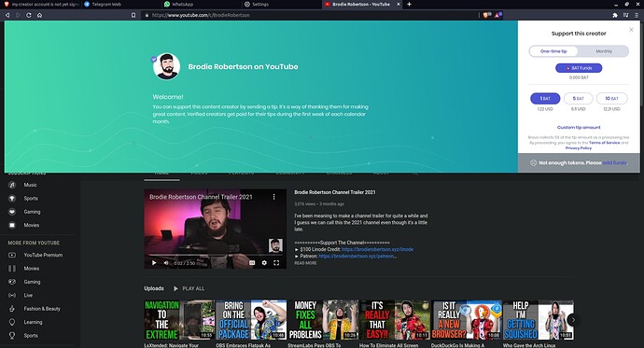Viewport: 644px width, 348px height.
Task: Enter fullscreen on trailer video
Action: click(276, 263)
